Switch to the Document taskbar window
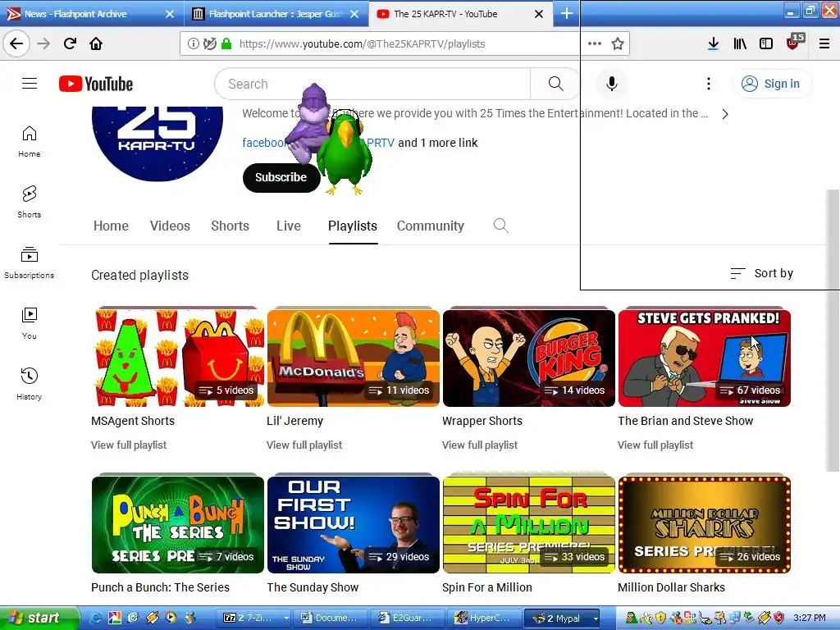The image size is (840, 630). point(331,619)
